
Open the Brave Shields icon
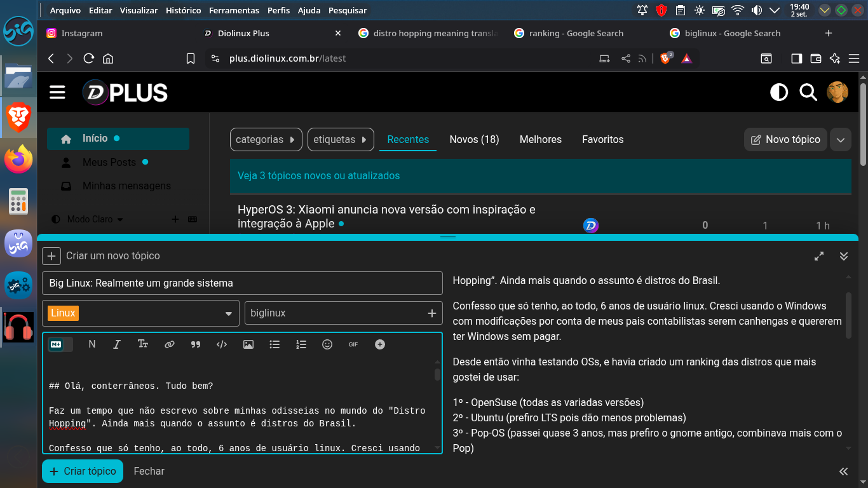click(666, 58)
